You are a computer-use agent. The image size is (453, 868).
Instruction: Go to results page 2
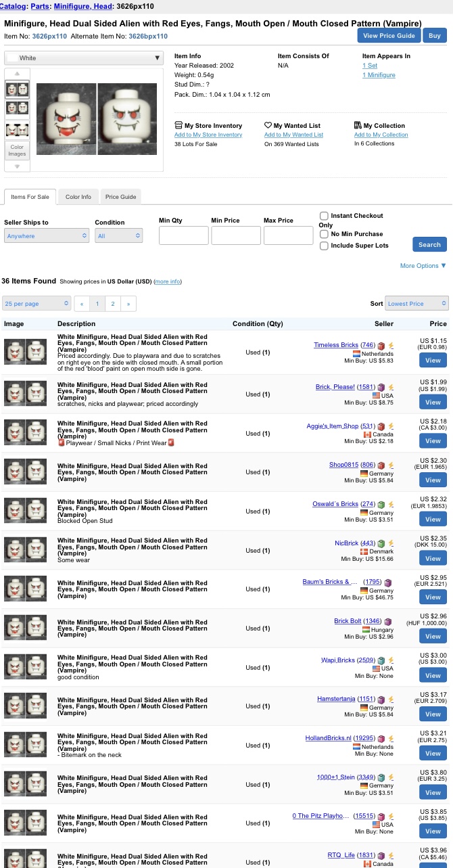click(x=113, y=304)
